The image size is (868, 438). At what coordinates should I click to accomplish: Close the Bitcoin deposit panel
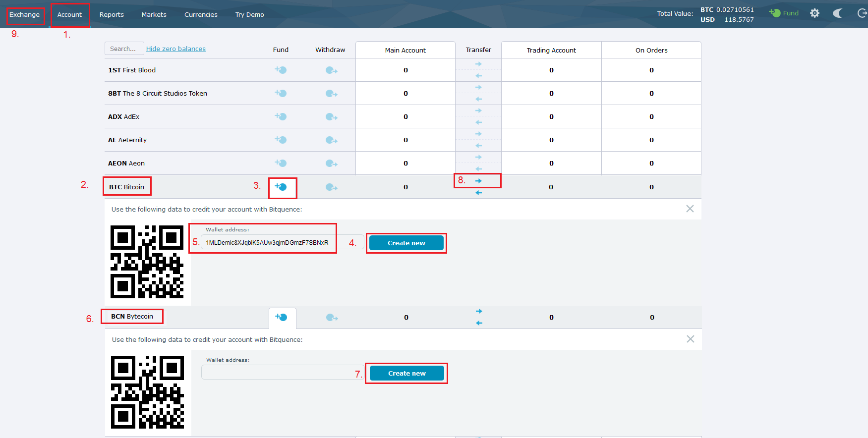[x=690, y=209]
